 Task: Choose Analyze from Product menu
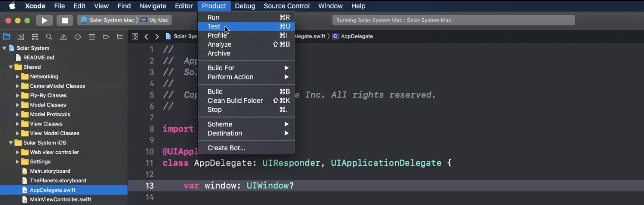[x=246, y=44]
